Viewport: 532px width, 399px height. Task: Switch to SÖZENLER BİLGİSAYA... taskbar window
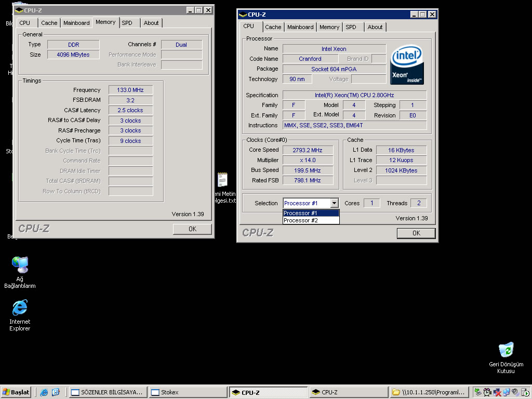108,392
